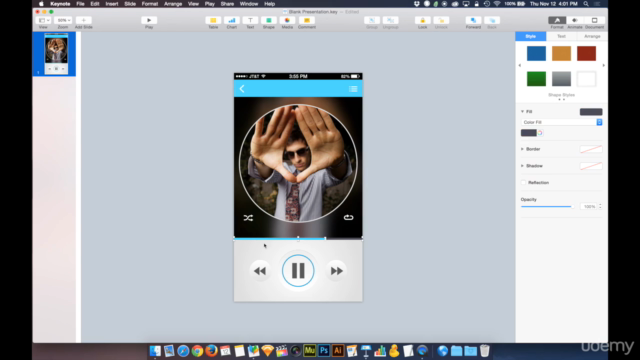
Task: Switch to the Style tab
Action: coord(531,36)
